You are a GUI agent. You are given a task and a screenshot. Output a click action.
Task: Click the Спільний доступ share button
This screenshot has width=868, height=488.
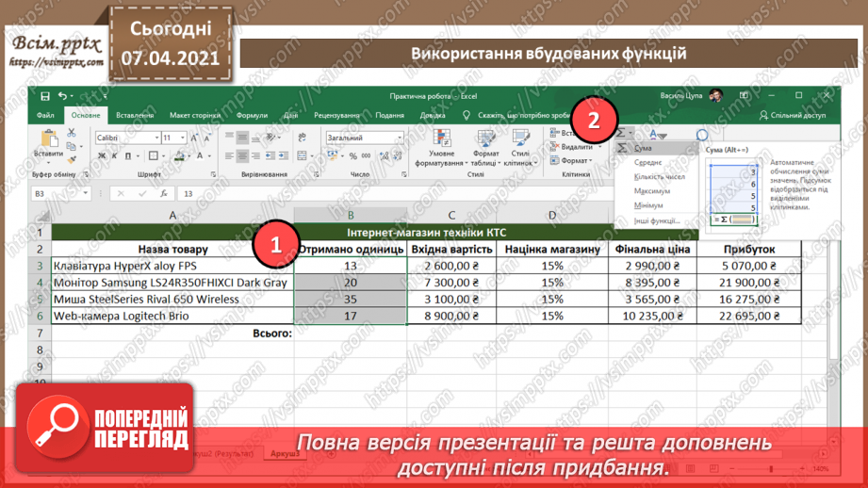click(793, 115)
